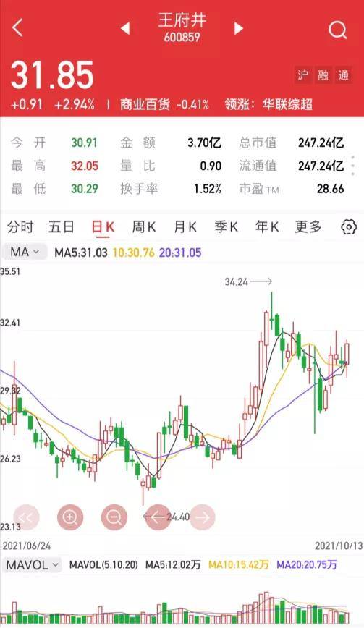Tap the 市盈 TTM value 28.66
Image resolution: width=364 pixels, height=628 pixels.
[331, 188]
